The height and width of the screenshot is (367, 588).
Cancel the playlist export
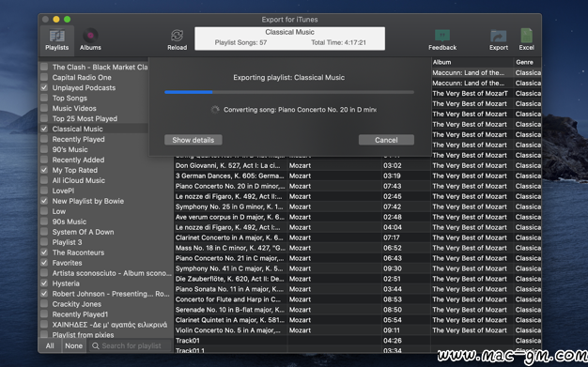[386, 140]
